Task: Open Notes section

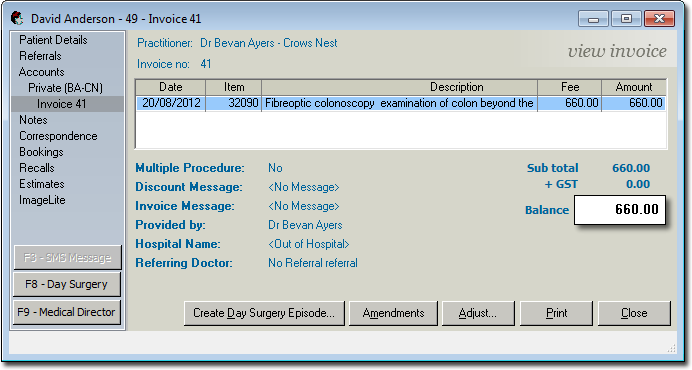Action: (33, 120)
